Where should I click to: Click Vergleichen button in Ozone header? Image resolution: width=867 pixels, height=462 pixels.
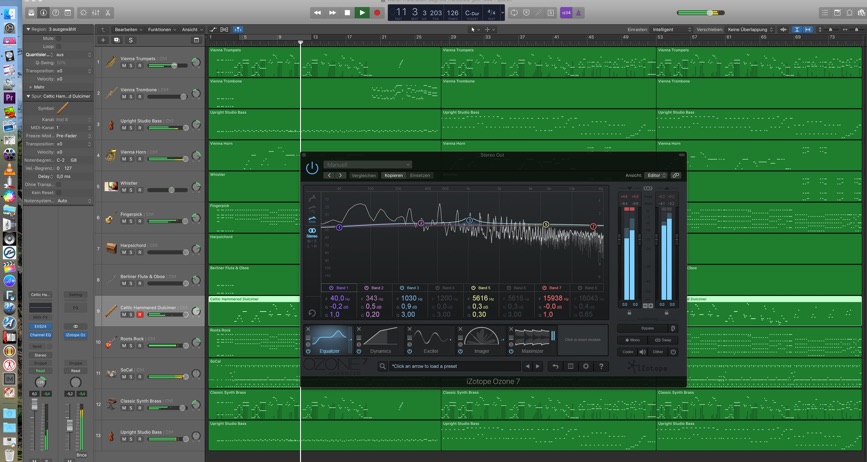coord(364,175)
